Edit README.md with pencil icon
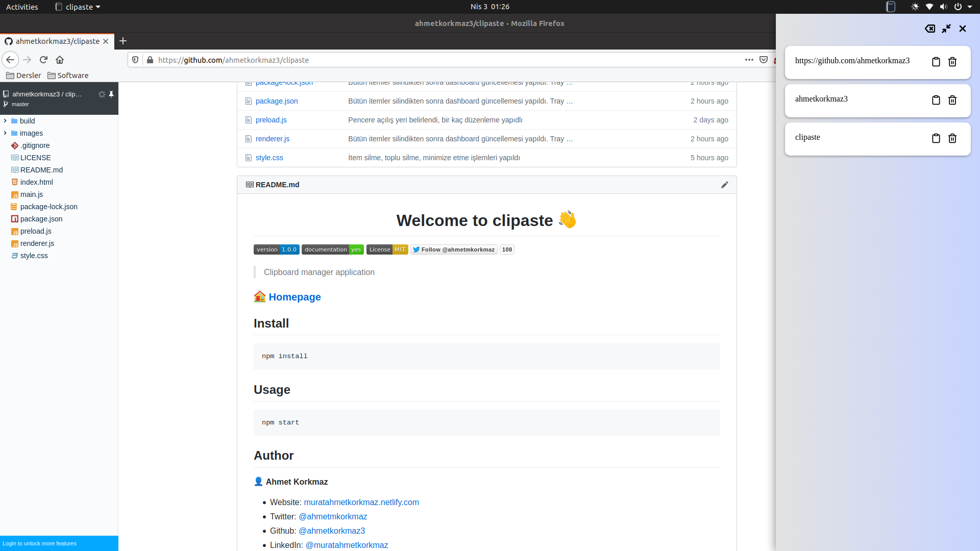 724,185
